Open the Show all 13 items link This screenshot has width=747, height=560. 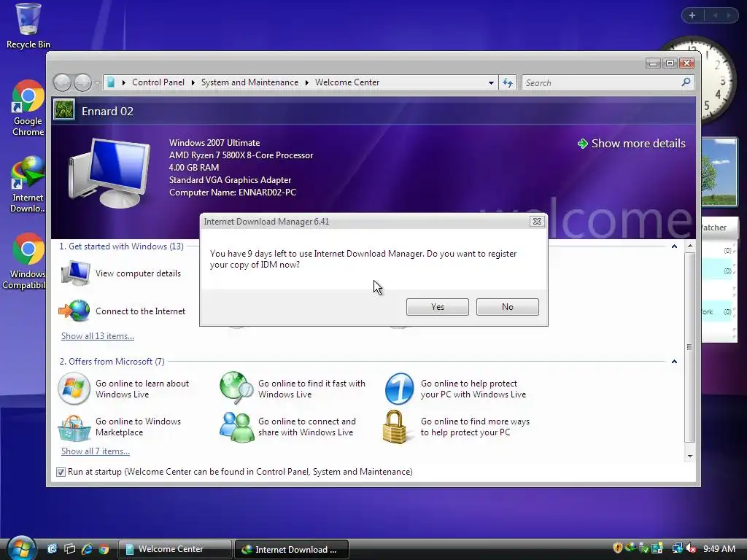[98, 336]
